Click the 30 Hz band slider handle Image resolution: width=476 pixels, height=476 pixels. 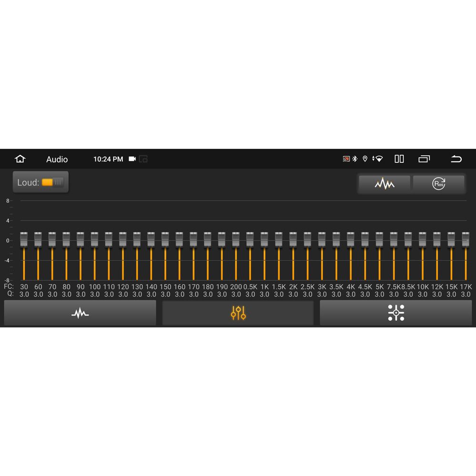point(24,239)
